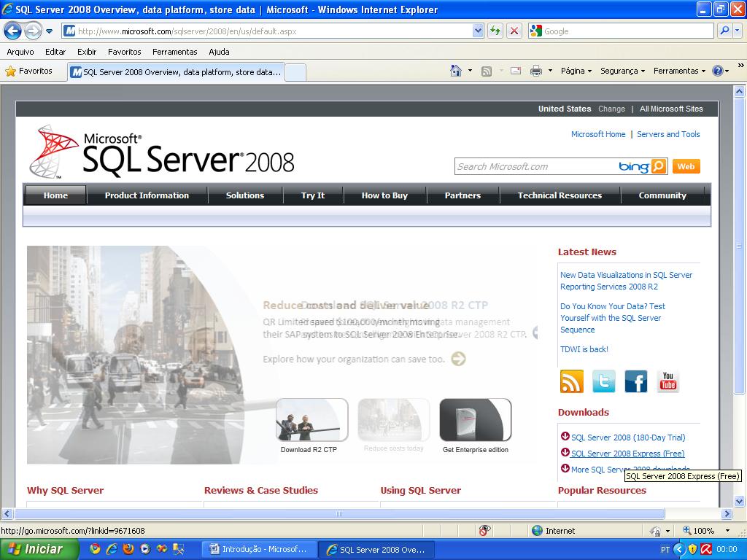Viewport: 747px width, 560px height.
Task: Open the Favoritos menu
Action: coord(124,52)
